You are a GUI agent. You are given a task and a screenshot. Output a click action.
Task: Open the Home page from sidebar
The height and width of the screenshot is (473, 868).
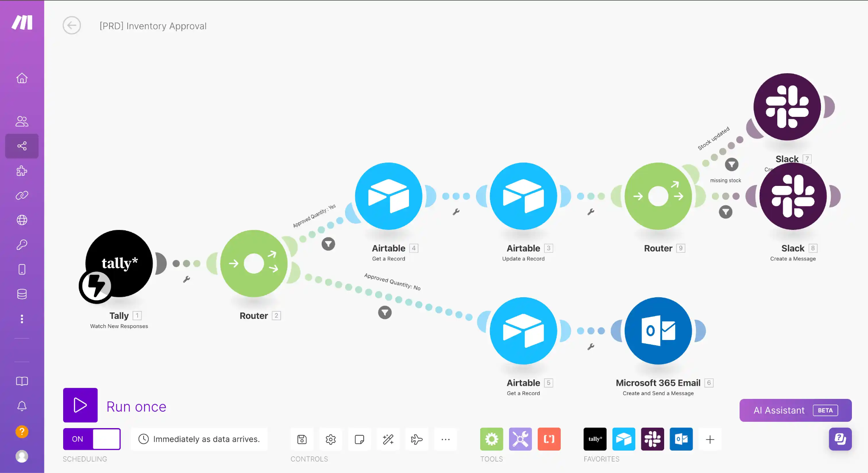22,78
